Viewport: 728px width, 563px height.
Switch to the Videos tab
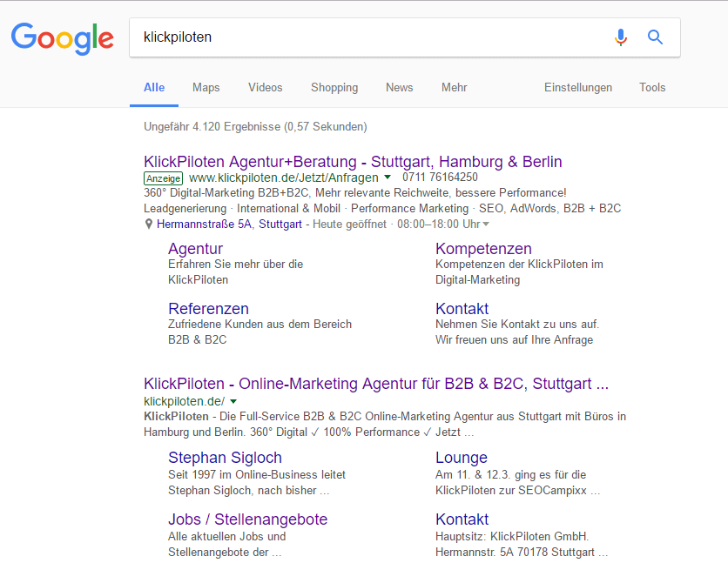click(265, 87)
